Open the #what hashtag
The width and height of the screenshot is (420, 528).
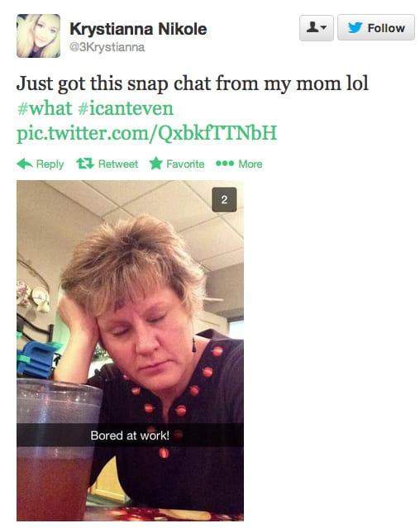coord(44,108)
